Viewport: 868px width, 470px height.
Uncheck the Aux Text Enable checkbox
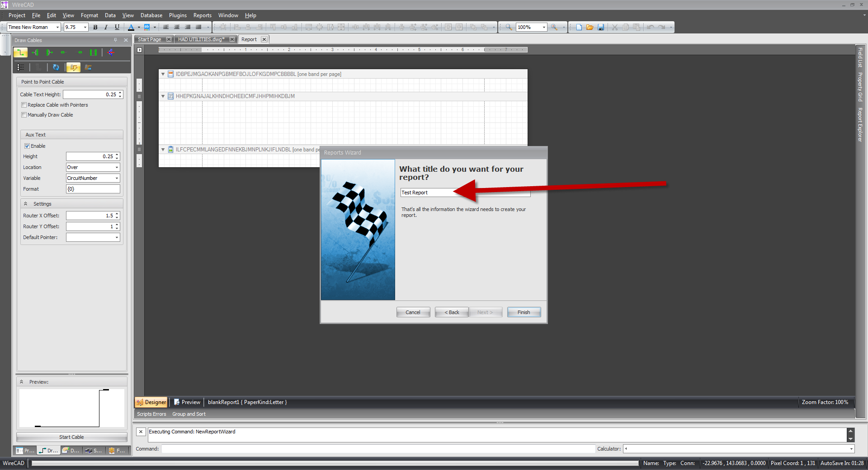click(x=27, y=146)
